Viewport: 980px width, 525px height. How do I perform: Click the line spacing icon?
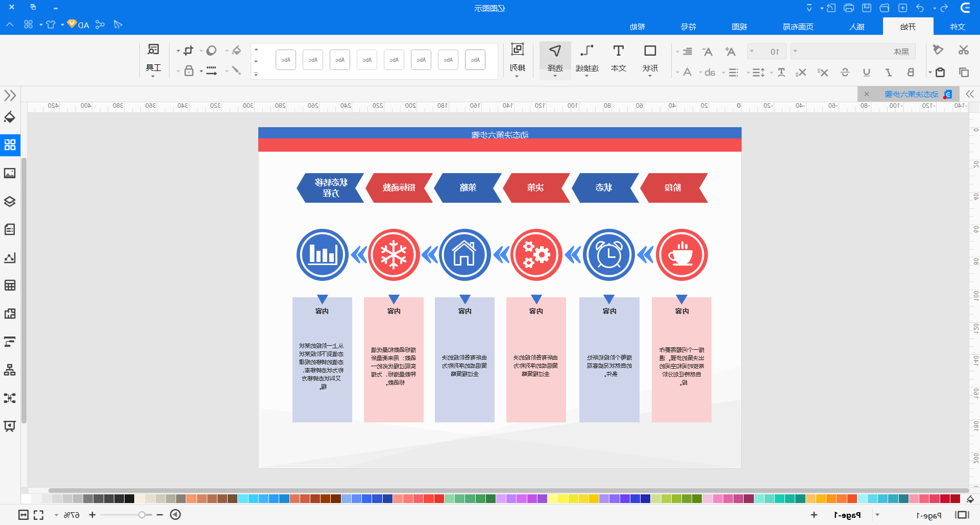pyautogui.click(x=758, y=73)
